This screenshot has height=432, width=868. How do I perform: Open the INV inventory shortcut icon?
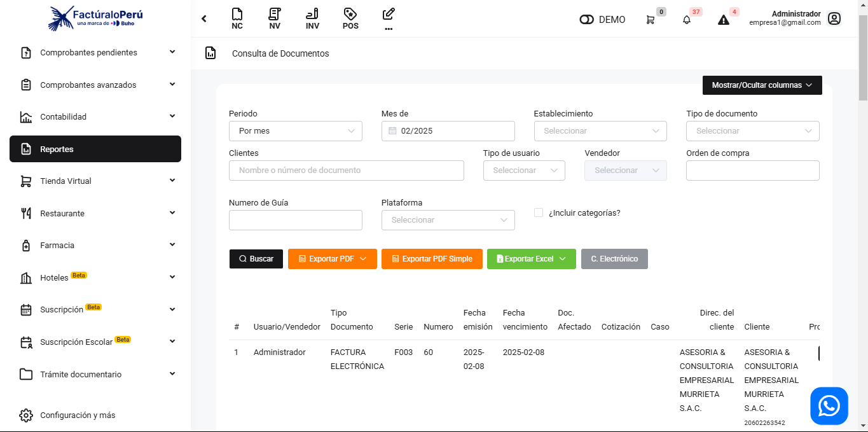pyautogui.click(x=312, y=18)
